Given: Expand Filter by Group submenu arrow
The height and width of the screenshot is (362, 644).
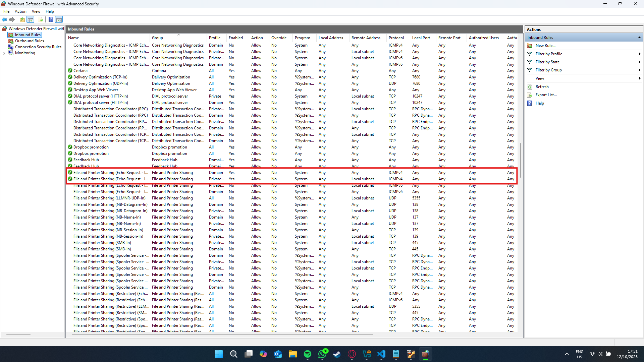Looking at the screenshot, I should 640,70.
